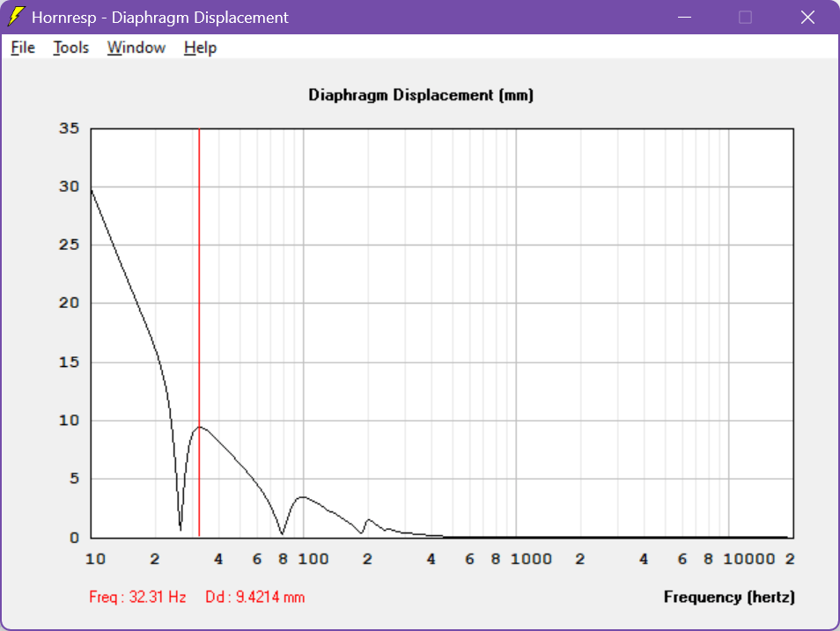Click the red frequency marker line
The image size is (840, 631).
pyautogui.click(x=199, y=332)
